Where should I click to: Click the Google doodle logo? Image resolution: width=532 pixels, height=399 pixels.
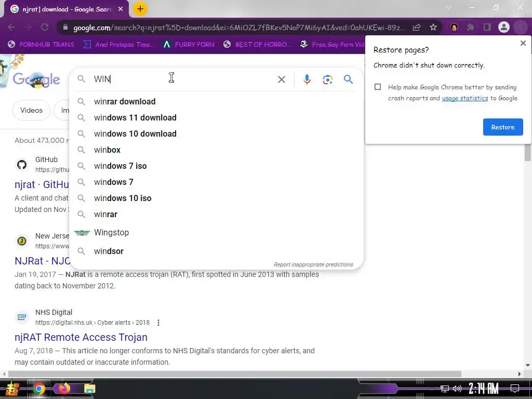coord(36,79)
